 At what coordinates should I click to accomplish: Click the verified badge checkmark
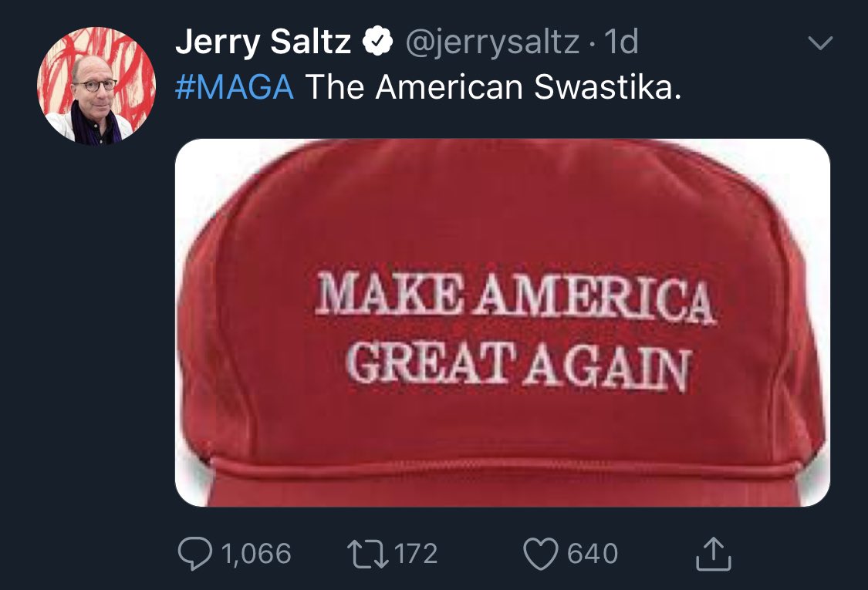pos(377,41)
